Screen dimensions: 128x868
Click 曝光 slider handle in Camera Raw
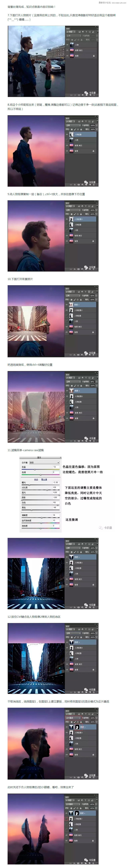[x=30, y=485]
